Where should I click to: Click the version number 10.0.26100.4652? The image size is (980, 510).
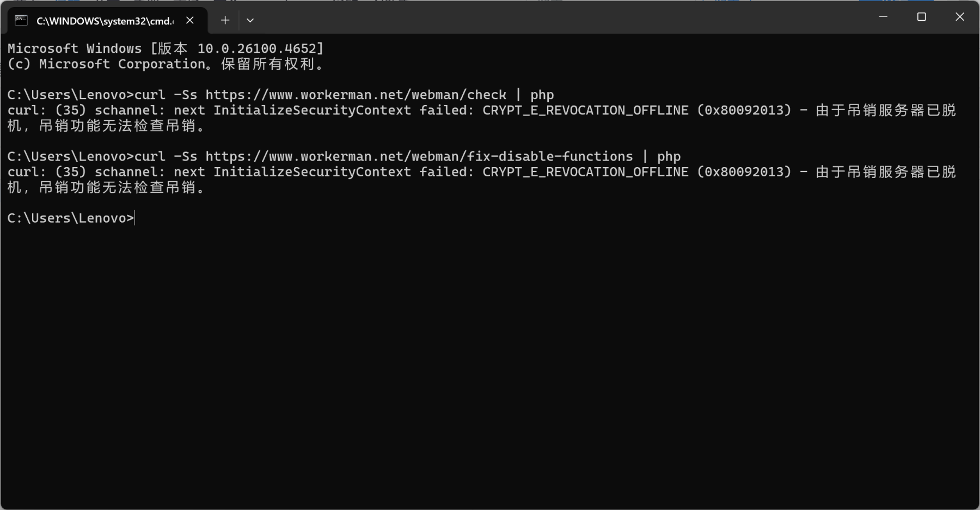pos(257,48)
